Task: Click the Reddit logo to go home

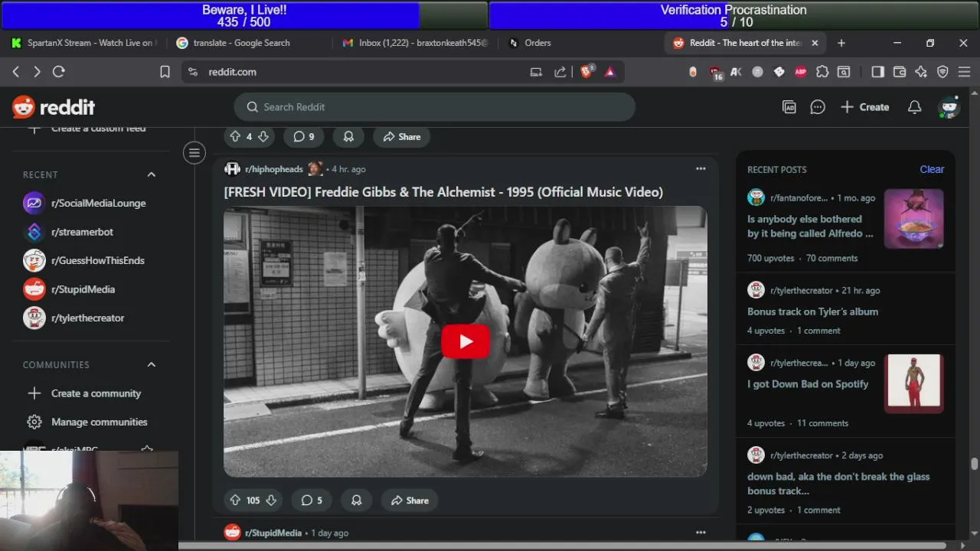Action: [x=54, y=107]
